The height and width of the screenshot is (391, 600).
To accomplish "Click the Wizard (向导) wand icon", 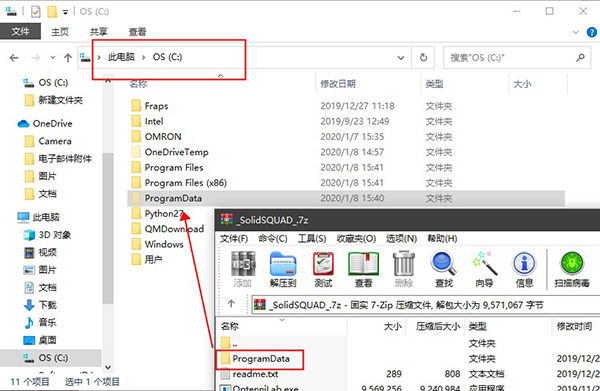I will [484, 269].
